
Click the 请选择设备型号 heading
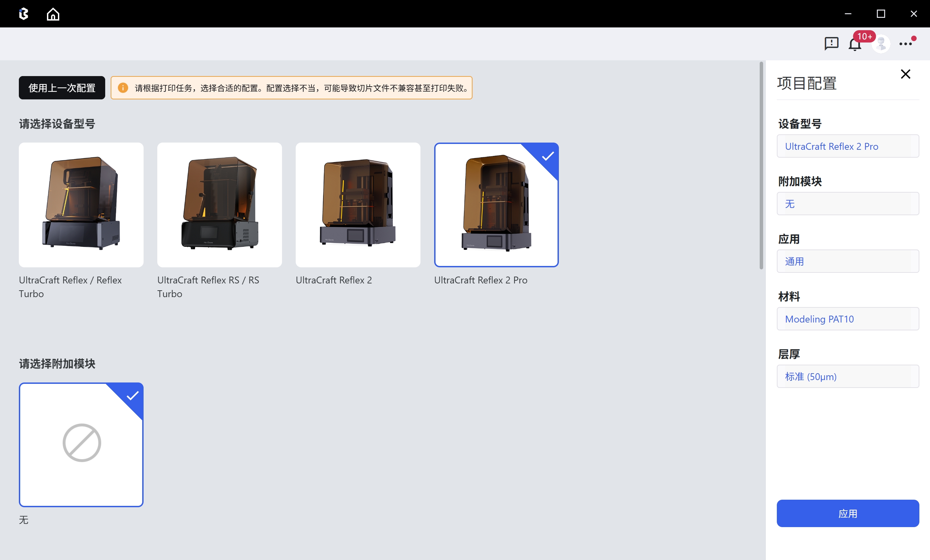pyautogui.click(x=57, y=124)
